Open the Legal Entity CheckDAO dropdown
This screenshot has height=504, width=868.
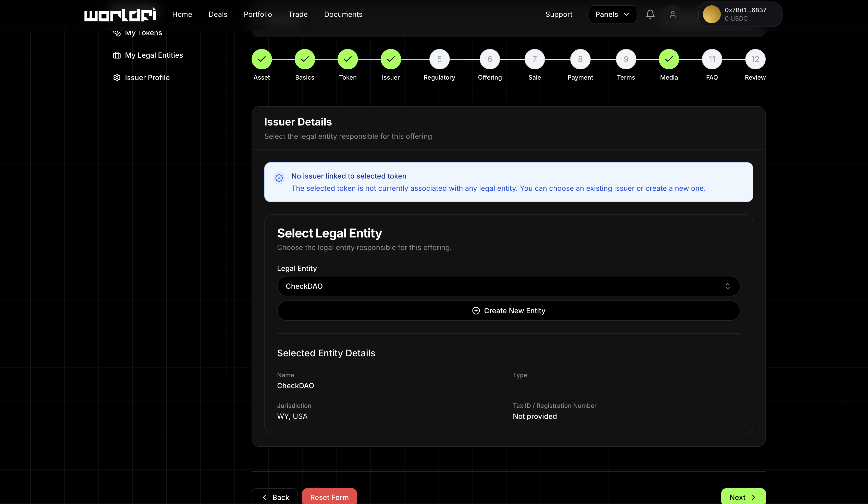[x=509, y=286]
